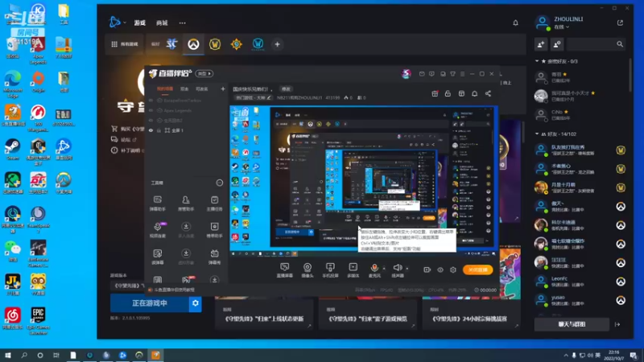Click the share icon above the stream preview
The height and width of the screenshot is (362, 644).
(488, 93)
